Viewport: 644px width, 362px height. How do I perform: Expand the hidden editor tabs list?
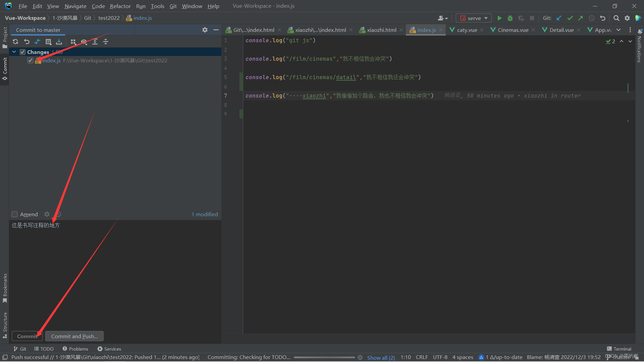click(619, 30)
